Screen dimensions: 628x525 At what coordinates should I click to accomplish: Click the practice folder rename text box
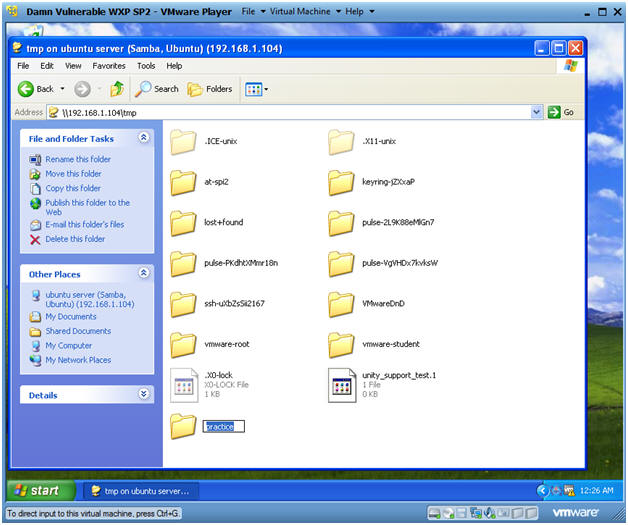223,426
